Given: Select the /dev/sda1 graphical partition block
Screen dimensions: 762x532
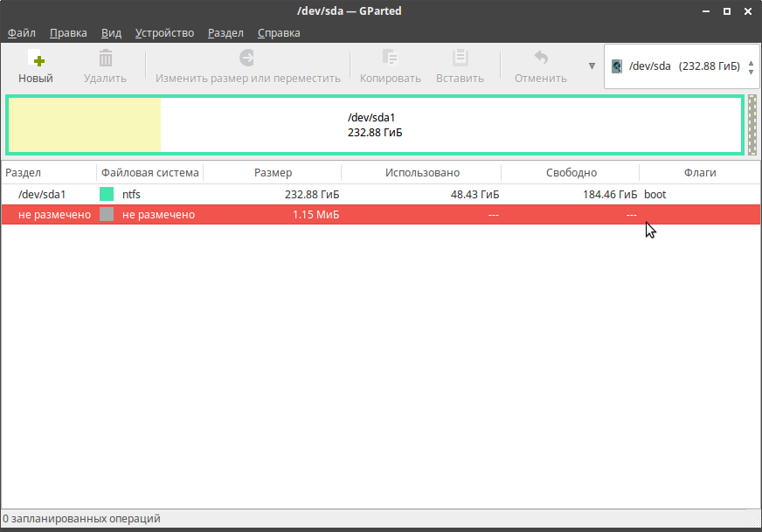Looking at the screenshot, I should pos(375,125).
